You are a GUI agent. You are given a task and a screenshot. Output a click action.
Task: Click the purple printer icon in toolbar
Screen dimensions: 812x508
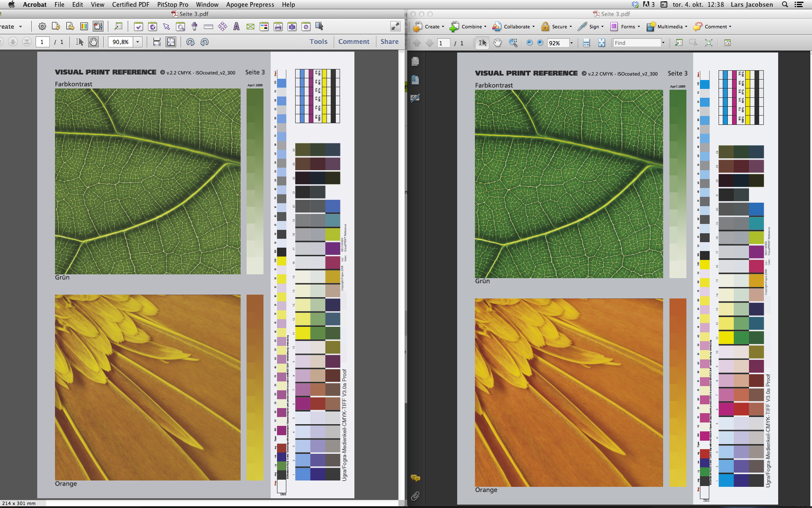[278, 27]
